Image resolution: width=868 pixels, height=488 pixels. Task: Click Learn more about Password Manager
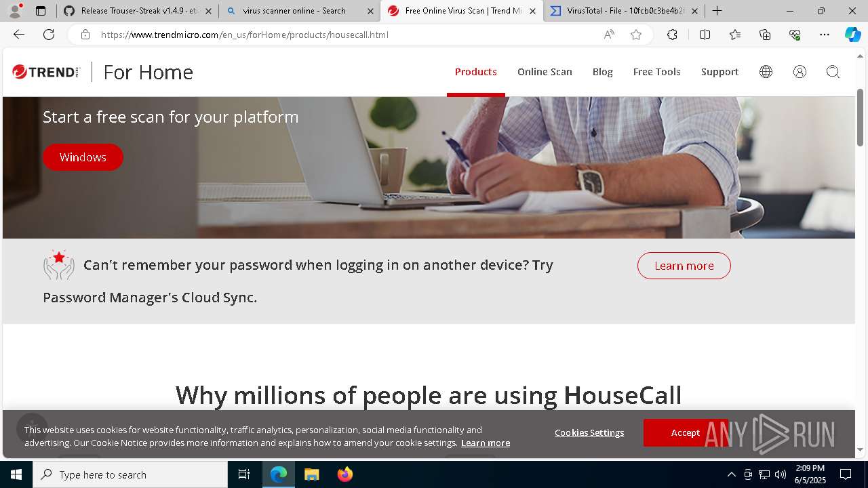684,266
